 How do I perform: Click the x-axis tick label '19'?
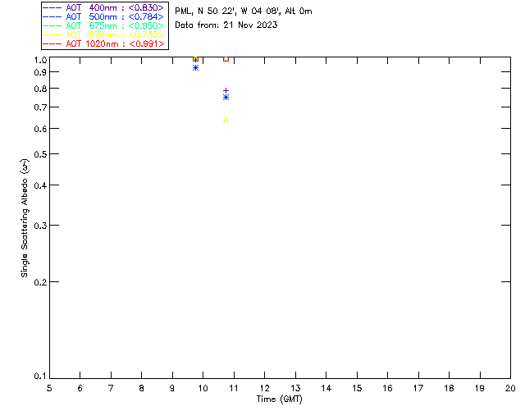click(480, 388)
